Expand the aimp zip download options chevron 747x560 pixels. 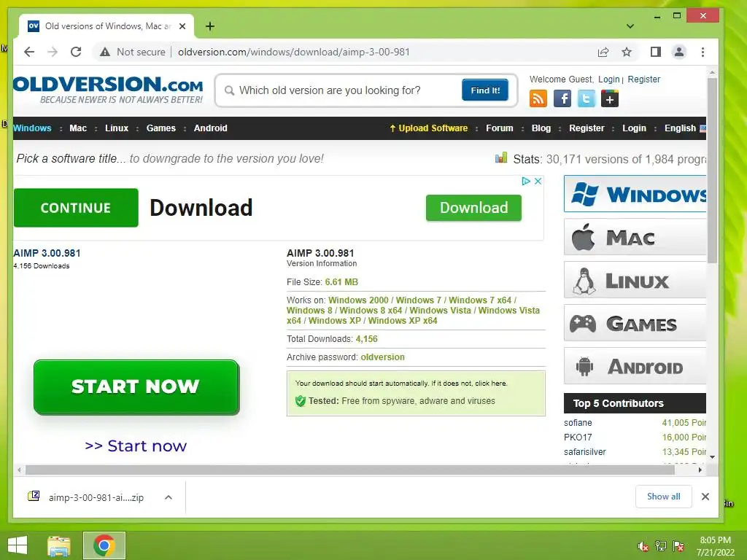click(x=169, y=497)
